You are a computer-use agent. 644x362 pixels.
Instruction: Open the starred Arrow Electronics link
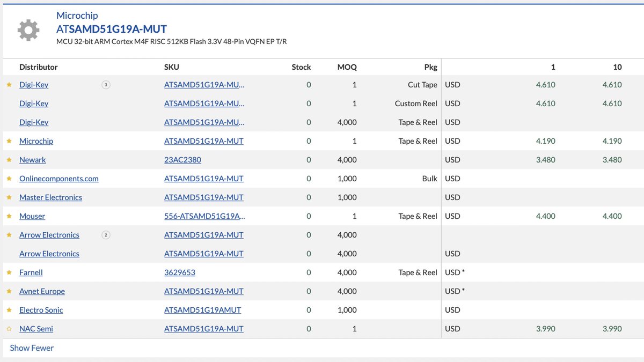[x=49, y=235]
